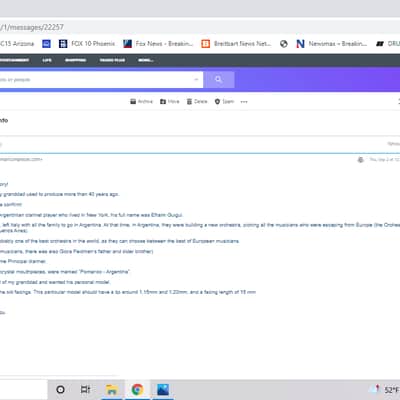The width and height of the screenshot is (400, 400).
Task: Open the globe icon bookmark
Action: click(284, 44)
